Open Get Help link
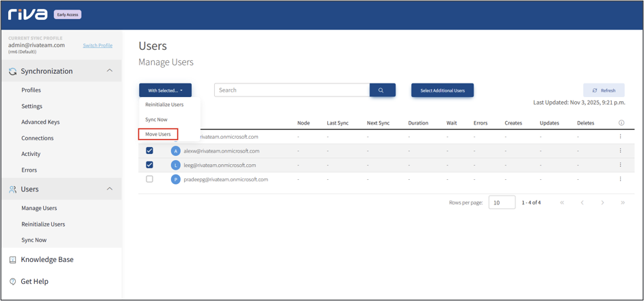This screenshot has width=644, height=301. pyautogui.click(x=34, y=282)
